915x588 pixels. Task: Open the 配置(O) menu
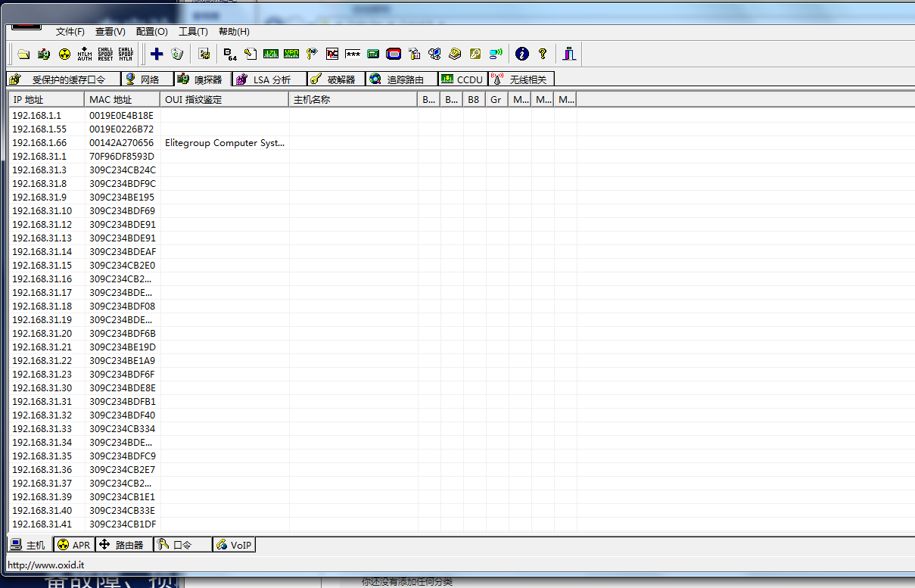pyautogui.click(x=152, y=32)
